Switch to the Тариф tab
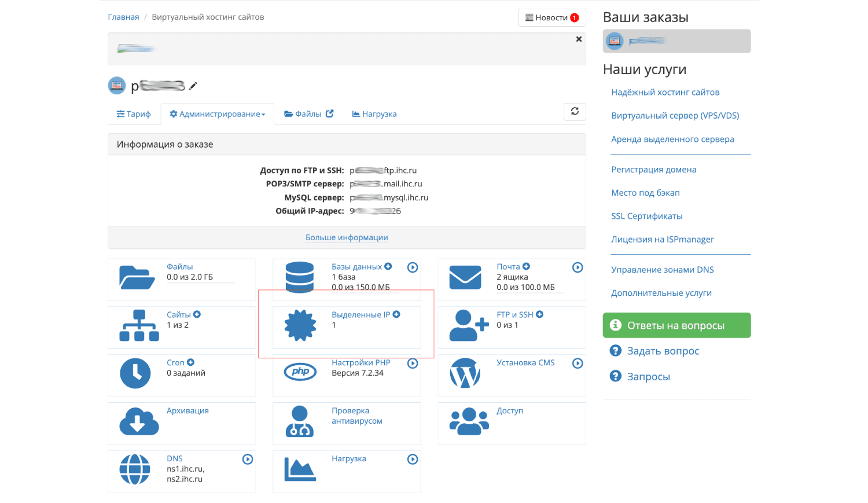868x503 pixels. (134, 114)
